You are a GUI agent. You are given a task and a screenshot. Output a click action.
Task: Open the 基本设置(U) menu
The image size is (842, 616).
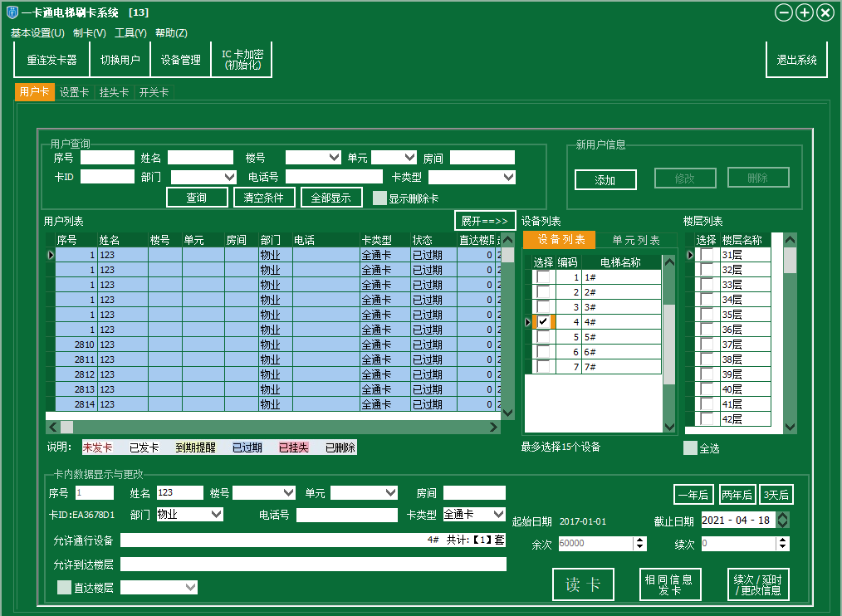(37, 32)
